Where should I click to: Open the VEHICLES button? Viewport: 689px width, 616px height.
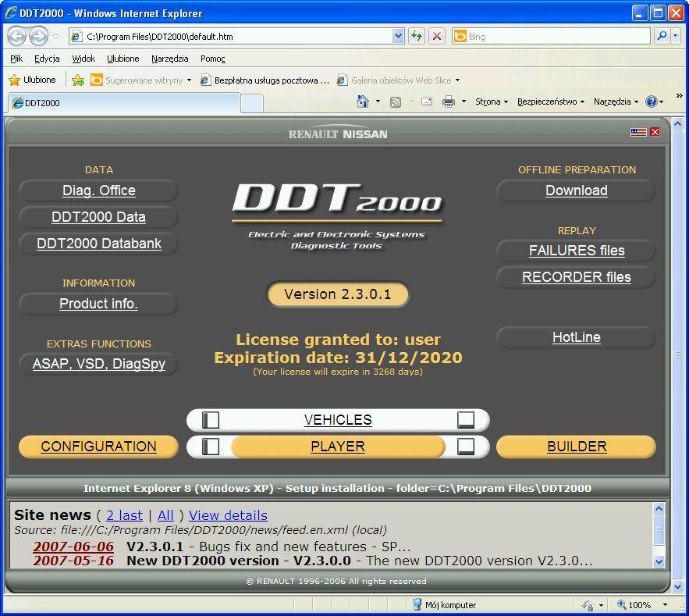pyautogui.click(x=338, y=420)
